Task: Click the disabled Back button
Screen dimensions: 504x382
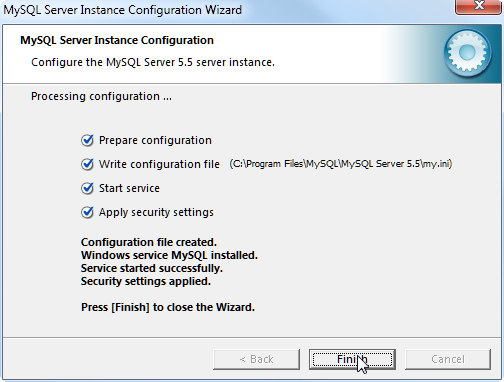Action: [256, 359]
